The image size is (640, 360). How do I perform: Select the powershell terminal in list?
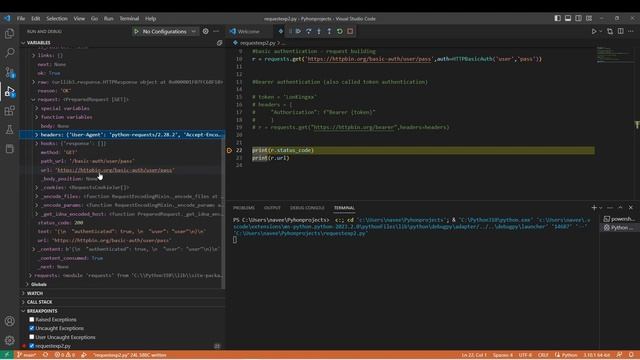619,219
